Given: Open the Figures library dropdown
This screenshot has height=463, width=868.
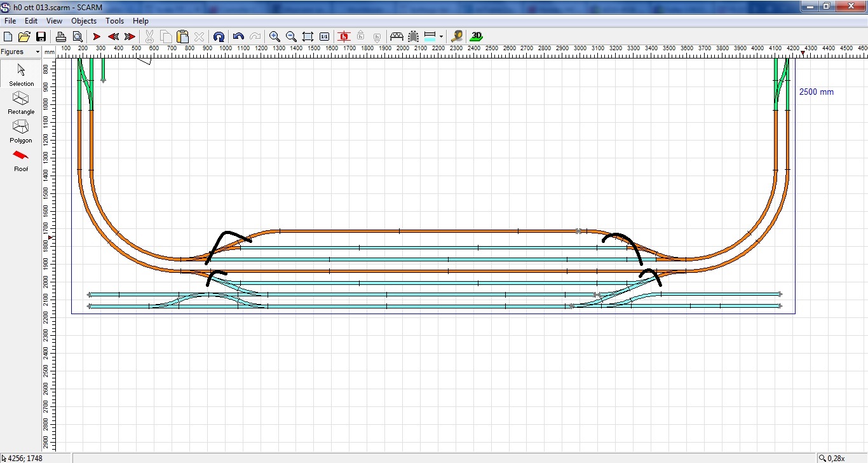Looking at the screenshot, I should click(x=37, y=52).
